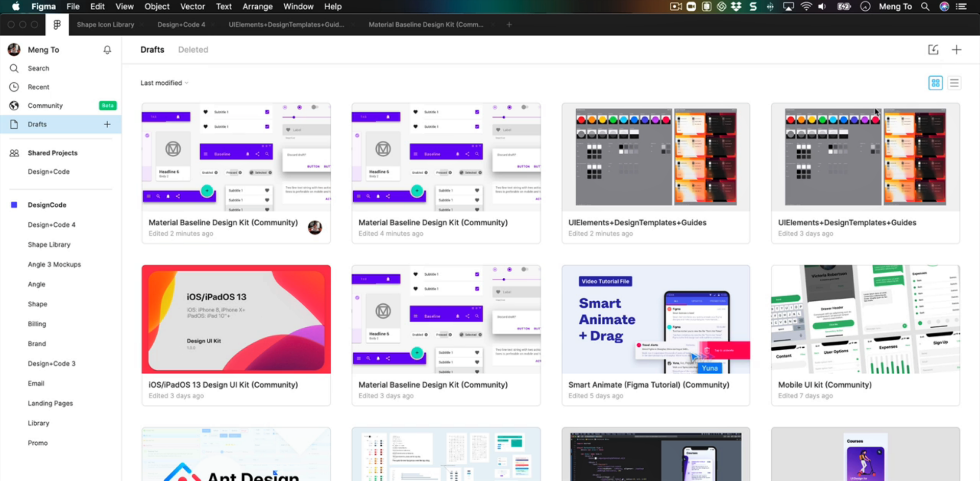
Task: Click the Community Beta badge
Action: 108,106
